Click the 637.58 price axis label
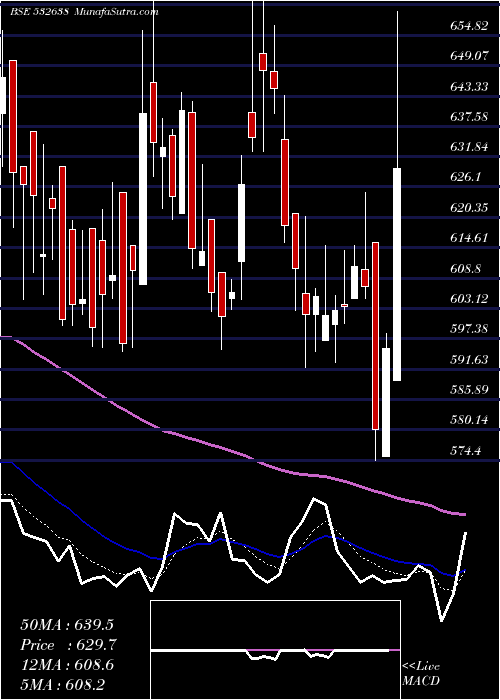Screen dimensions: 500x700 468,117
